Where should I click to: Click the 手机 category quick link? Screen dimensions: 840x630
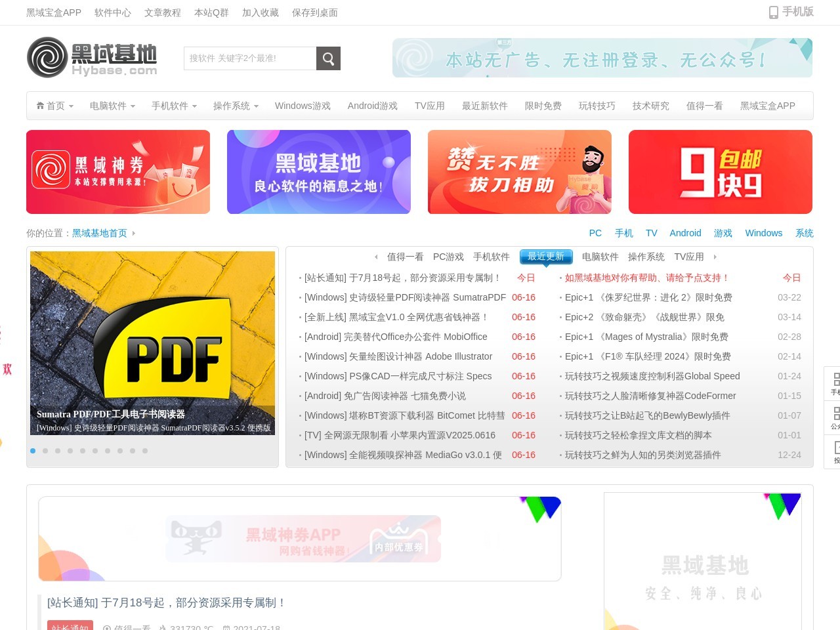pyautogui.click(x=624, y=233)
